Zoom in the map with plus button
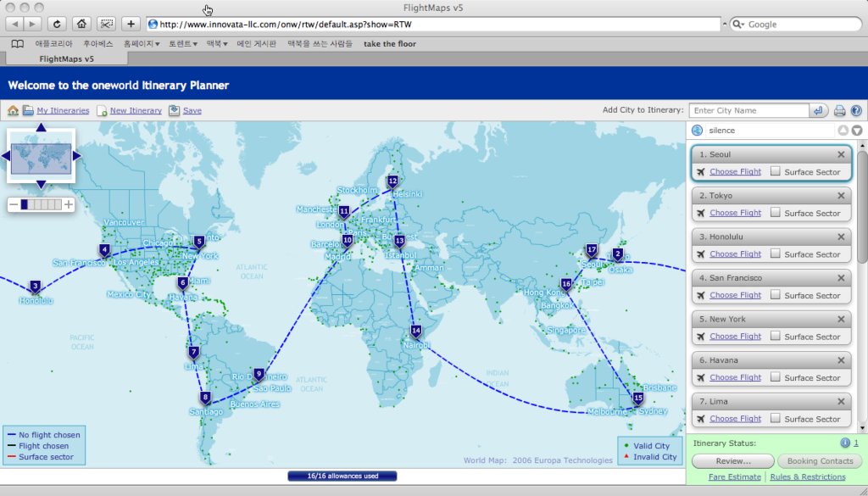The image size is (868, 496). click(68, 205)
